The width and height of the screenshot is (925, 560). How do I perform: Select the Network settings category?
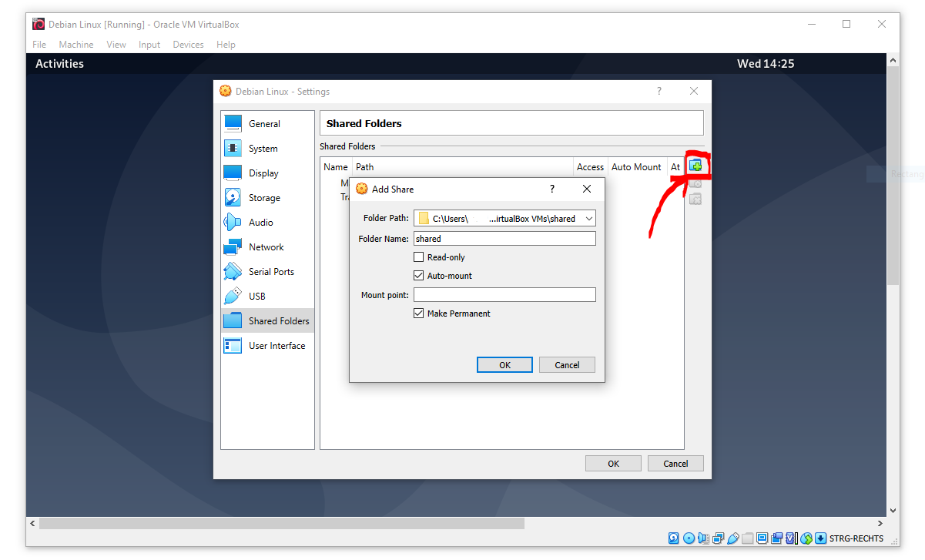tap(266, 247)
